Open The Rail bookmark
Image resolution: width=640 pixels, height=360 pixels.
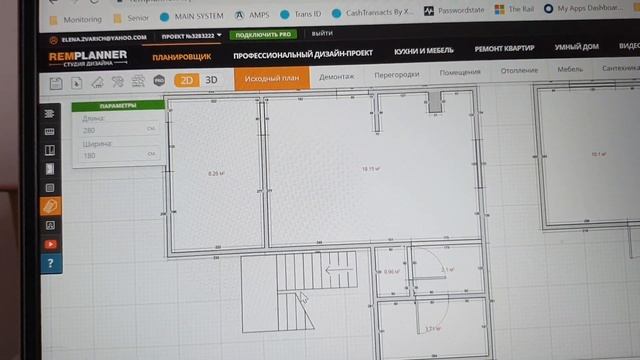tap(514, 9)
